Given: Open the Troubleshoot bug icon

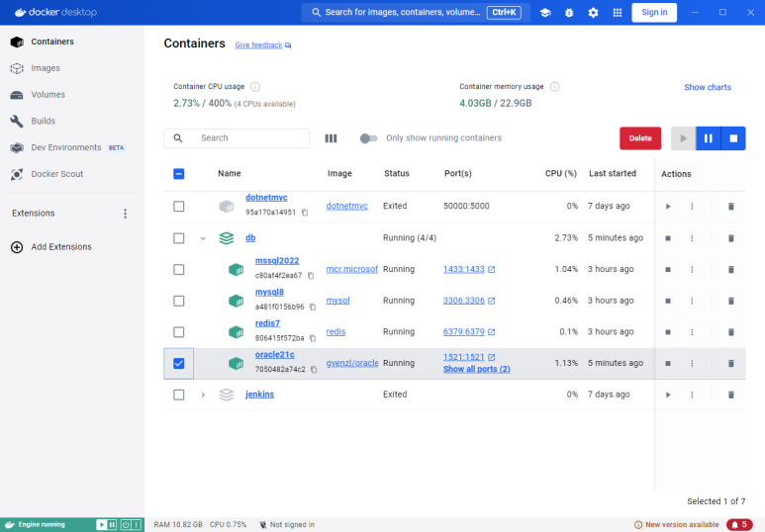Looking at the screenshot, I should coord(569,13).
